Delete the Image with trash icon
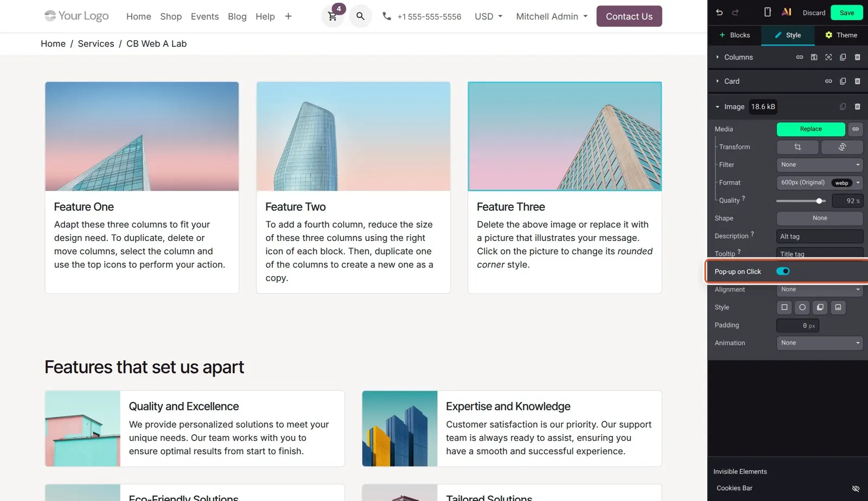This screenshot has width=868, height=501. [858, 107]
